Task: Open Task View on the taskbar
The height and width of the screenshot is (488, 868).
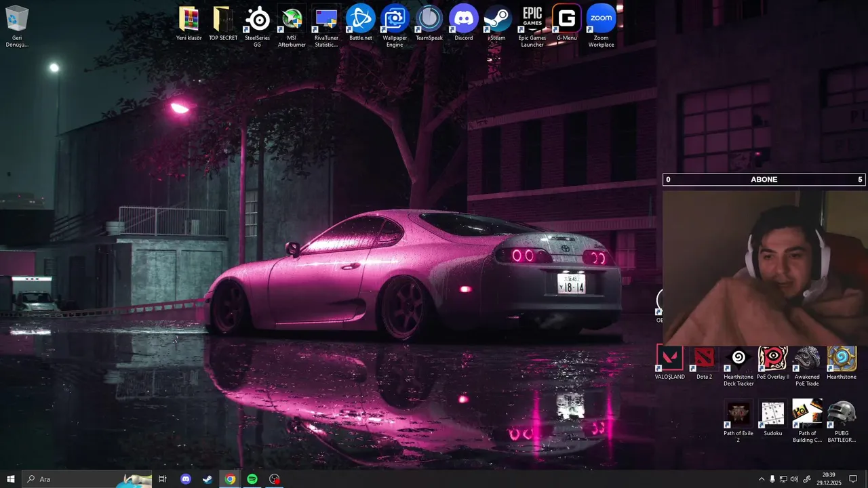Action: [163, 479]
